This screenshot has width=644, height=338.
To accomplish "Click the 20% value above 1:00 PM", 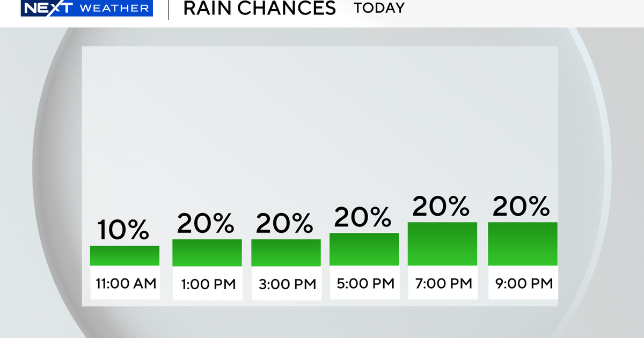I will coord(205,224).
